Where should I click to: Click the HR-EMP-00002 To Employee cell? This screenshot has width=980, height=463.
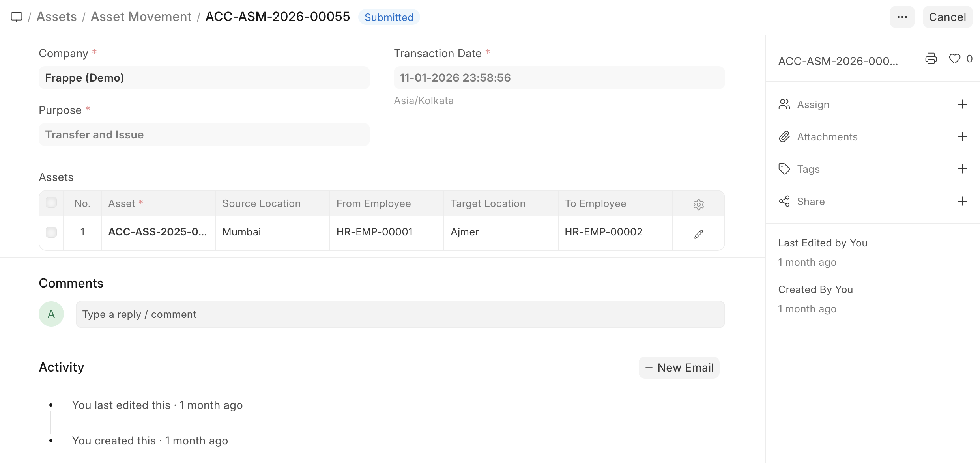tap(604, 232)
